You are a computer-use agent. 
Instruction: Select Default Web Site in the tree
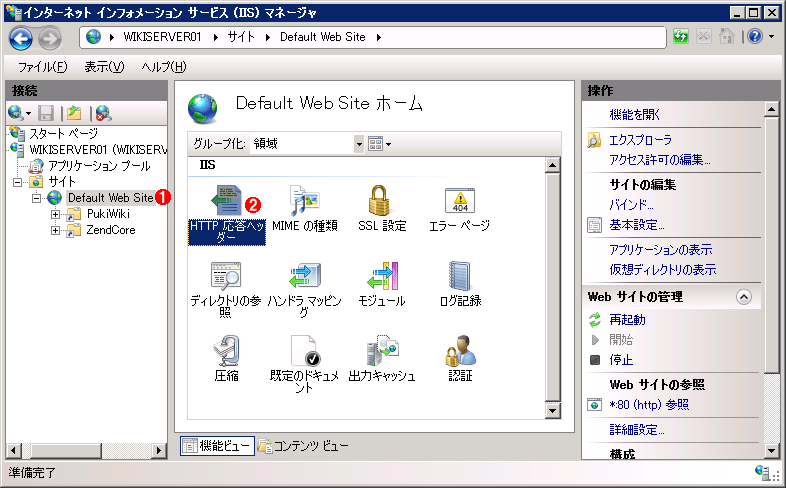click(110, 198)
